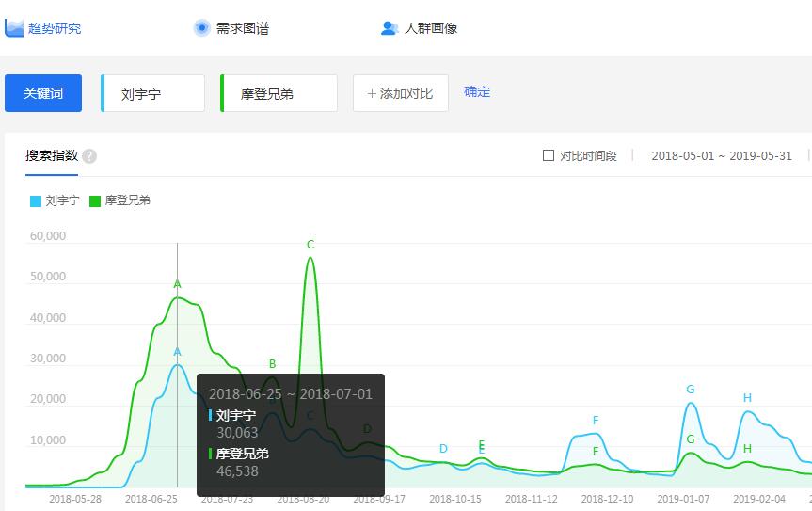Click the blue F marker on chart
812x511 pixels.
(x=596, y=421)
